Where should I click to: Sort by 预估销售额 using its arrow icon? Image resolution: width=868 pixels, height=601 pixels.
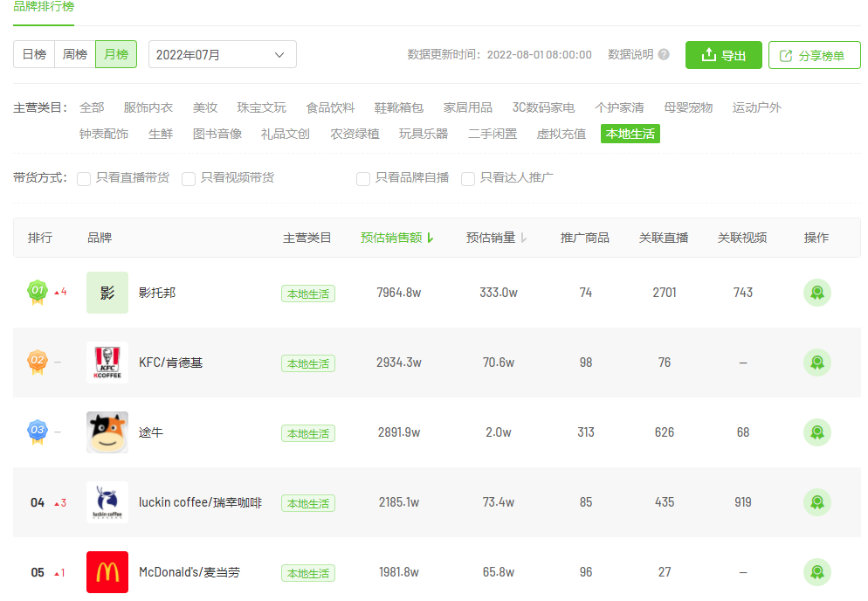[431, 238]
